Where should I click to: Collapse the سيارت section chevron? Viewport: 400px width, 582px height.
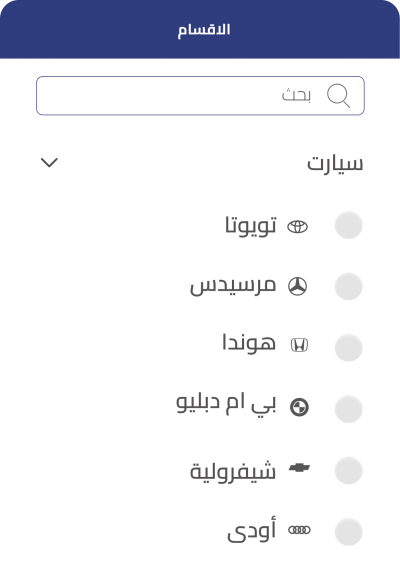(x=49, y=163)
